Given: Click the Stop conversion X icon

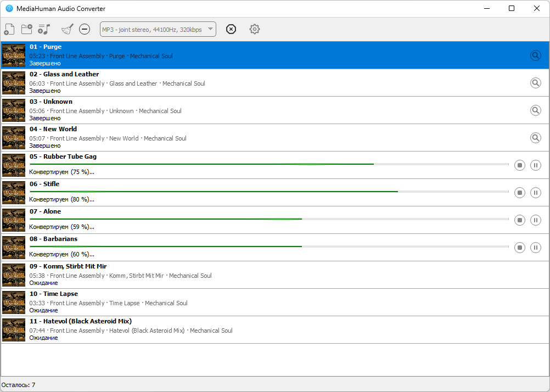Looking at the screenshot, I should point(231,29).
